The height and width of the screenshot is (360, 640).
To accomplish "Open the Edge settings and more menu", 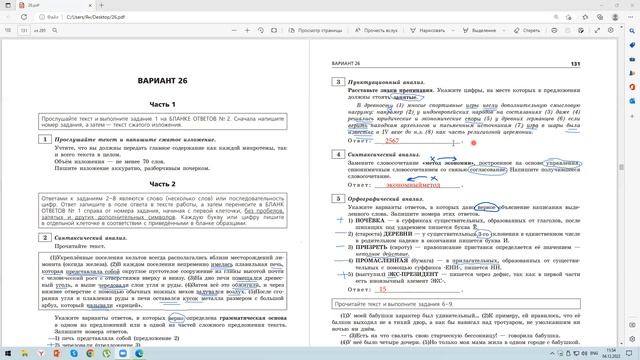I will tap(630, 17).
